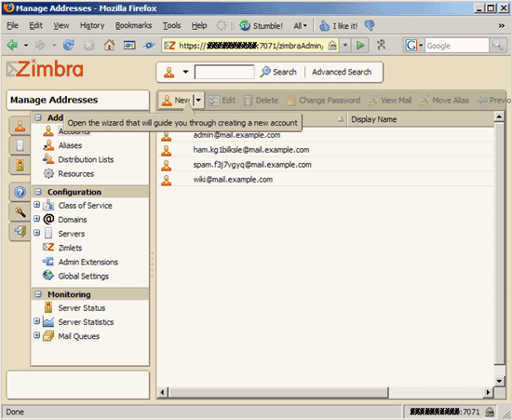512x420 pixels.
Task: Click the Change Password toolbar button
Action: coord(324,101)
